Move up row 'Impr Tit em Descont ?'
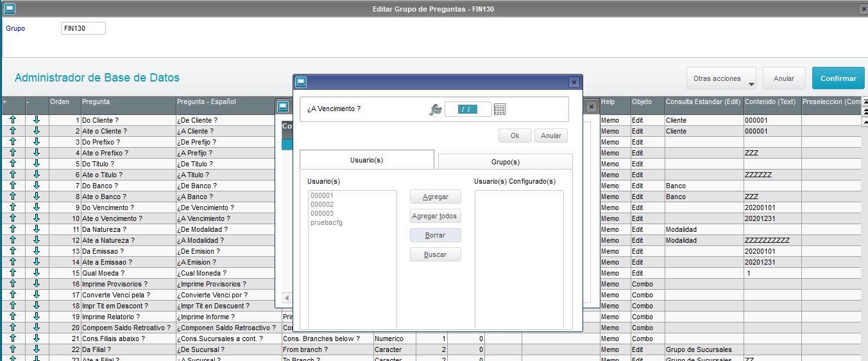The height and width of the screenshot is (361, 868). tap(12, 306)
